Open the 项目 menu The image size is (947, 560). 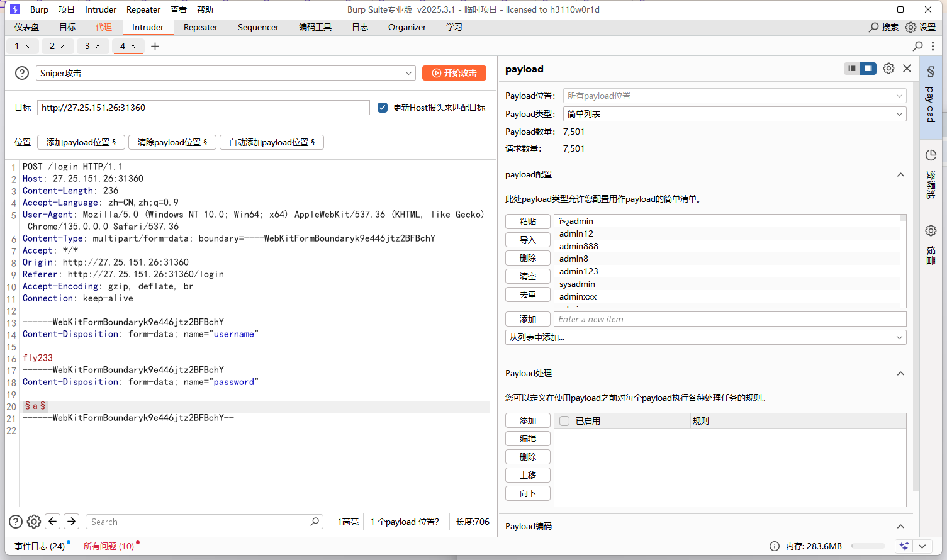(66, 9)
